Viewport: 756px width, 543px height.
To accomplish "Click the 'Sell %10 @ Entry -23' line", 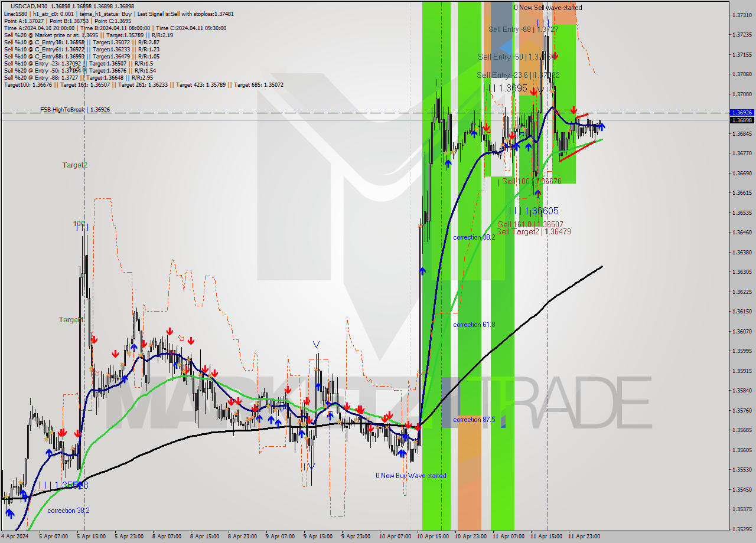I will (x=79, y=63).
